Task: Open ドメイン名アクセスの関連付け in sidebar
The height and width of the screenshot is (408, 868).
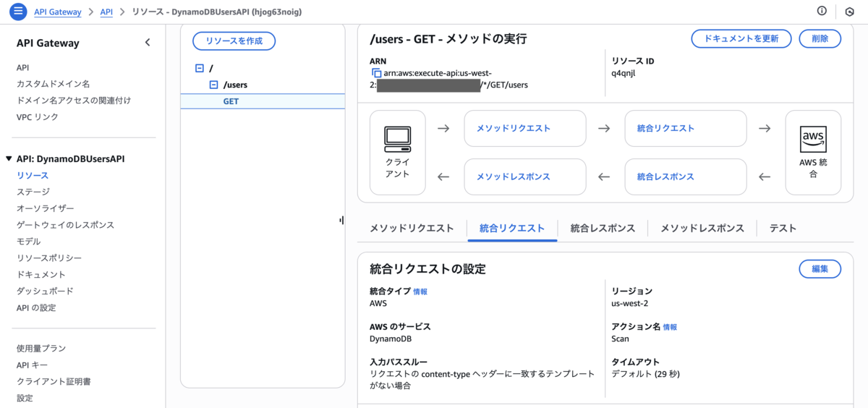Action: 74,101
